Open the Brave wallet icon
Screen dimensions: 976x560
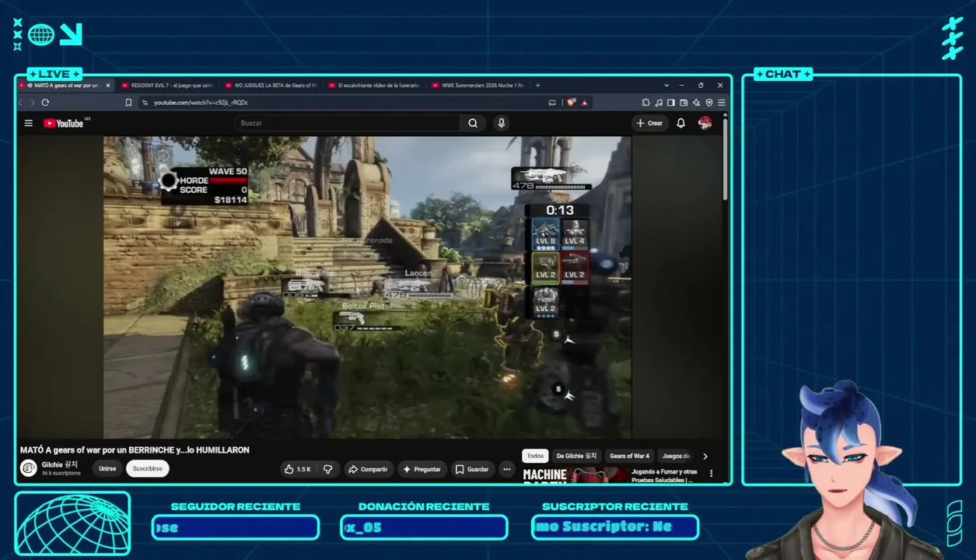pos(683,103)
